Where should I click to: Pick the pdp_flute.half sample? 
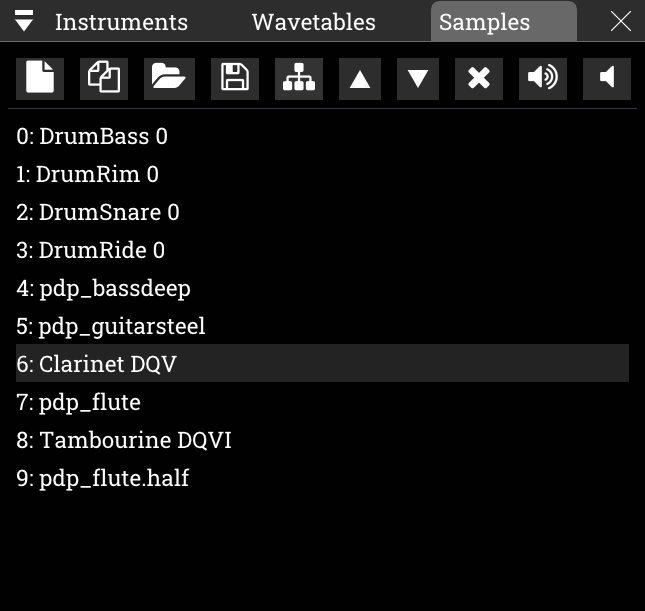pos(102,478)
